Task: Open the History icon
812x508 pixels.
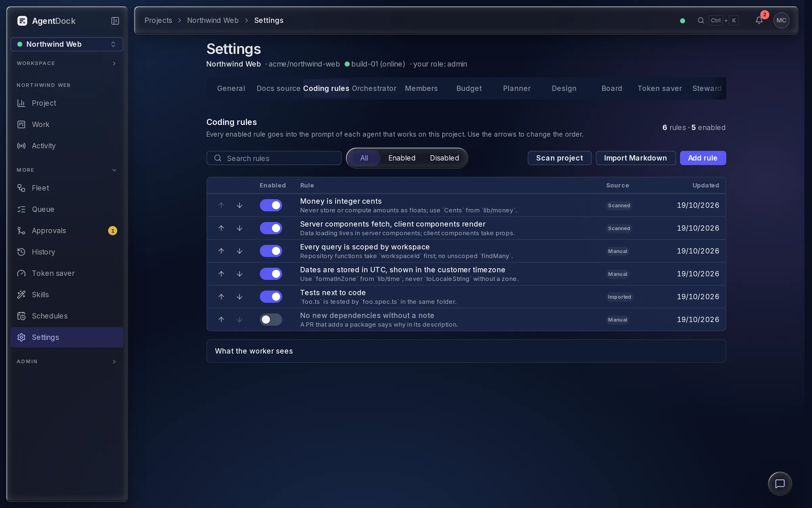Action: (x=21, y=252)
